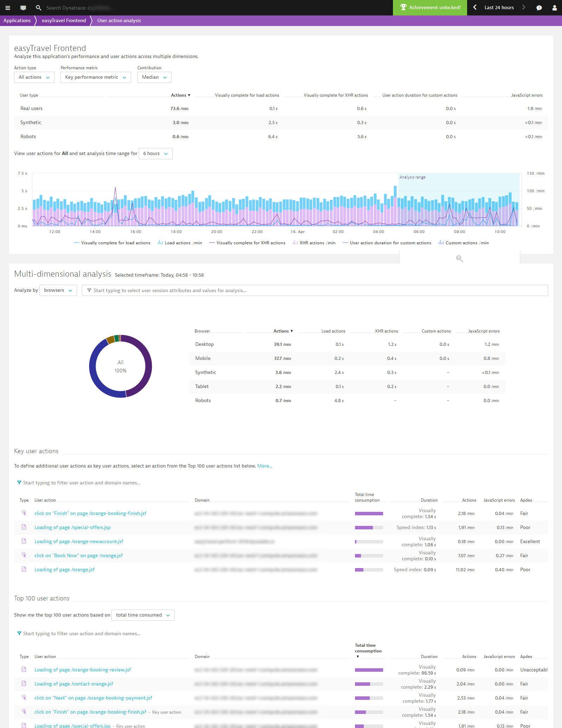Go to next timeframe arrow
Screen dimensions: 562x728
[524, 7]
